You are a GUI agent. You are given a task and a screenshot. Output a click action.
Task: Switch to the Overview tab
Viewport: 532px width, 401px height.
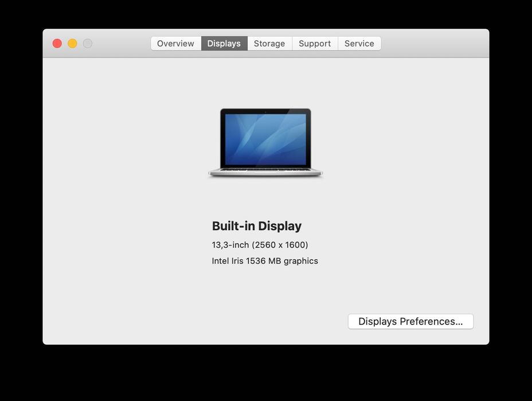tap(176, 44)
